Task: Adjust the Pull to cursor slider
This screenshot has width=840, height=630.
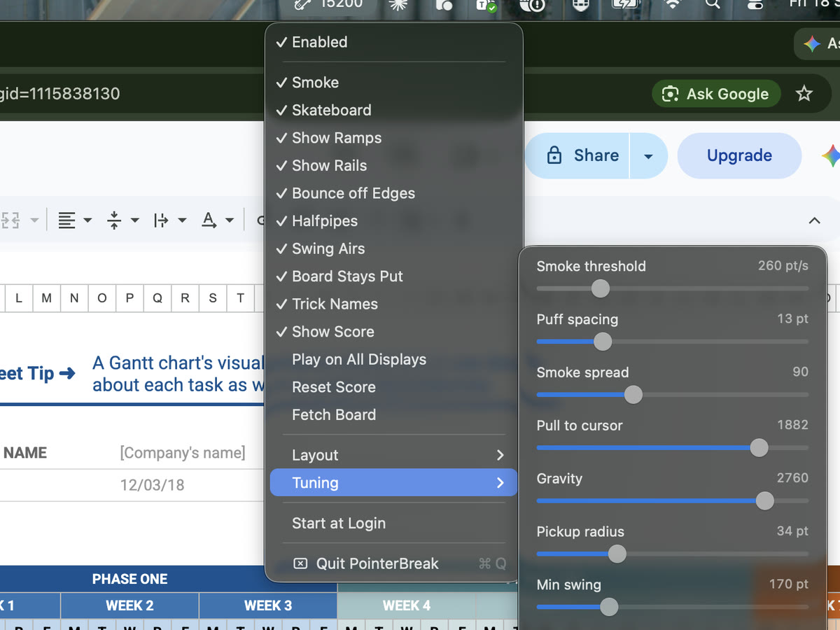Action: (x=759, y=448)
